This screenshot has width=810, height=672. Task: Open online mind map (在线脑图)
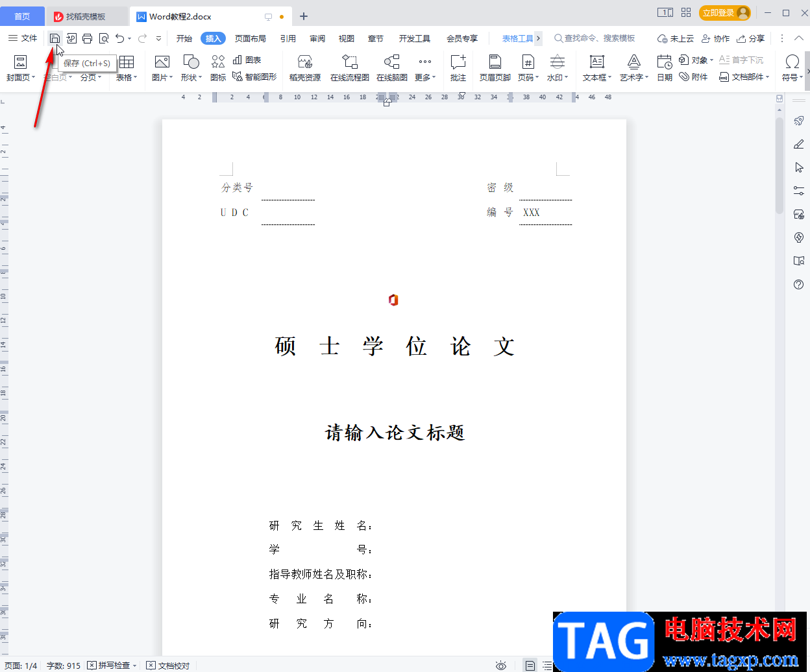coord(392,68)
